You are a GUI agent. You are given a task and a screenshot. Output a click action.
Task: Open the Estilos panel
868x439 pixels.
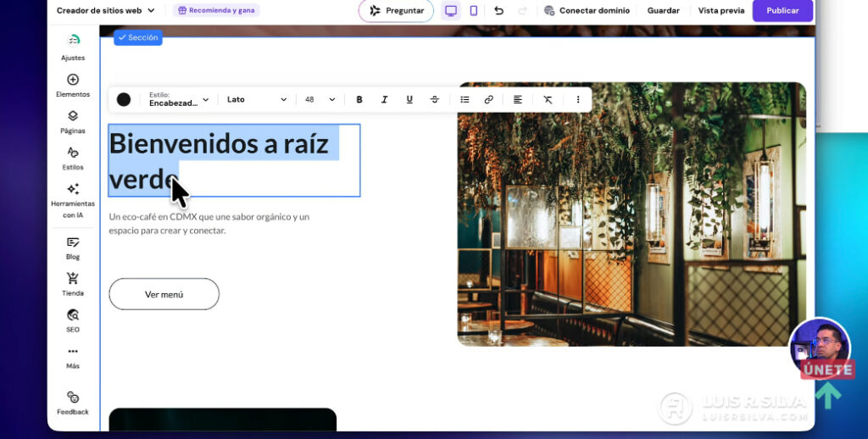tap(73, 158)
